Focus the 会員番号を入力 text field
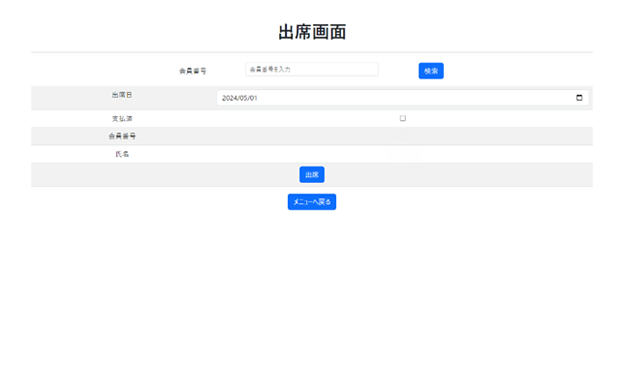 (x=312, y=69)
